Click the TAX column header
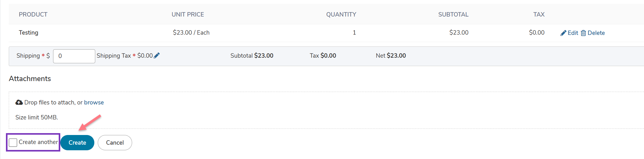This screenshot has width=644, height=159. [x=539, y=14]
